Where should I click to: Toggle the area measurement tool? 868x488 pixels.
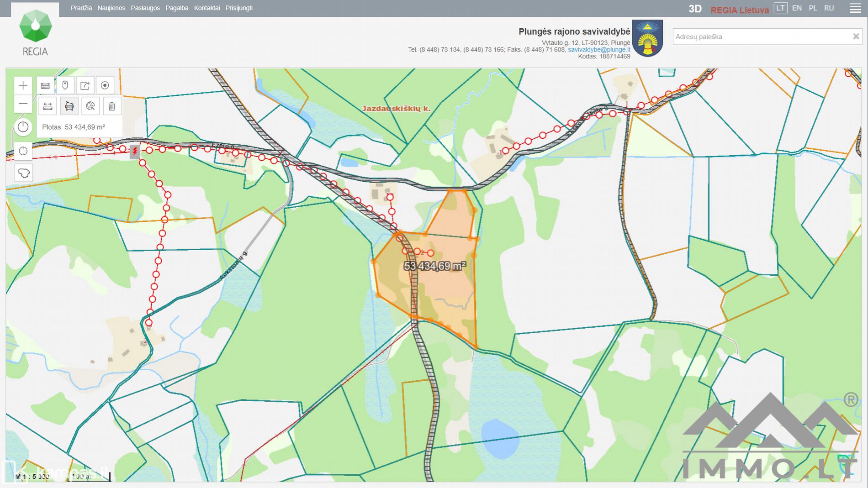click(69, 106)
